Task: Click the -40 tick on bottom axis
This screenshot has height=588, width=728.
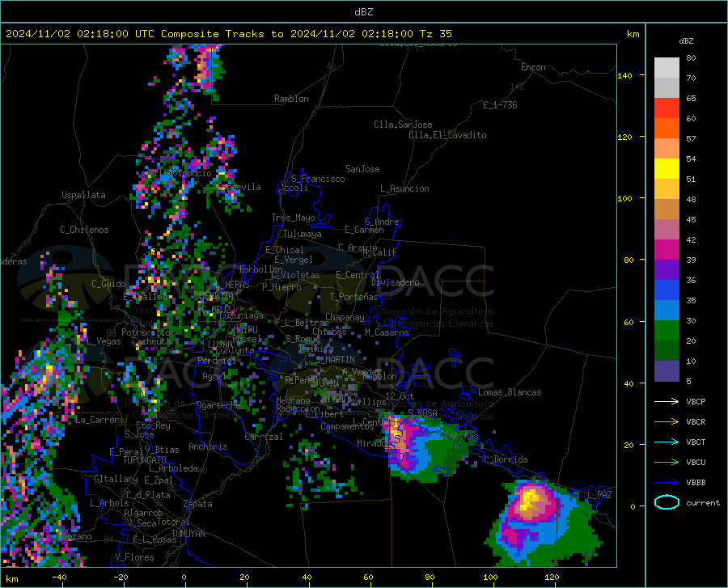Action: click(59, 577)
